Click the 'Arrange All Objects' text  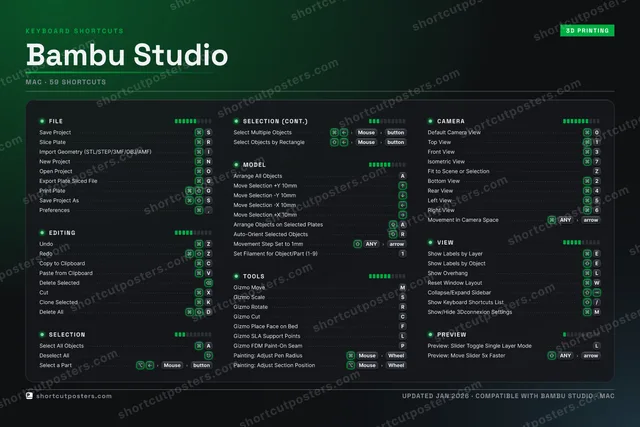coord(258,176)
